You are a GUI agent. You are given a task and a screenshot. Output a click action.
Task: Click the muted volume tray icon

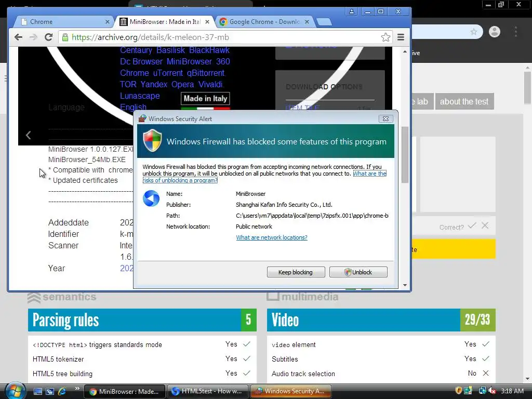point(493,391)
